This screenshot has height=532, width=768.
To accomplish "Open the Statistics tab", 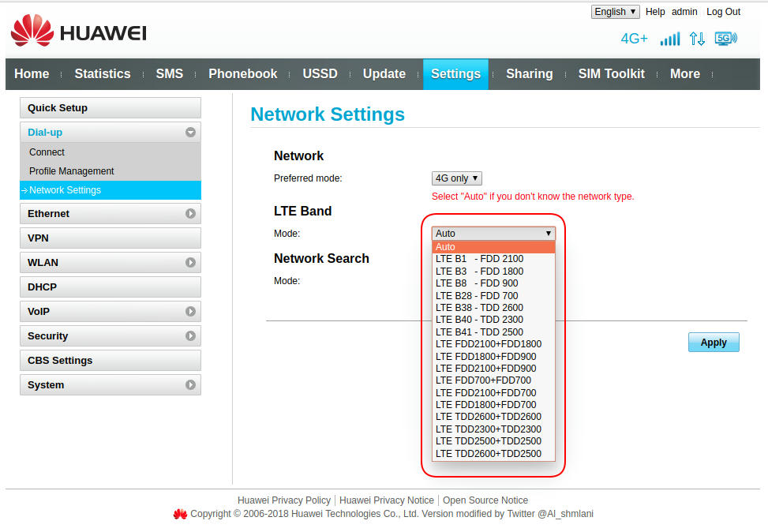I will click(103, 74).
